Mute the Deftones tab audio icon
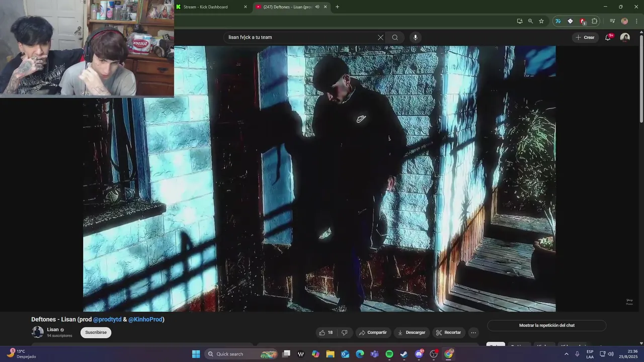 317,7
